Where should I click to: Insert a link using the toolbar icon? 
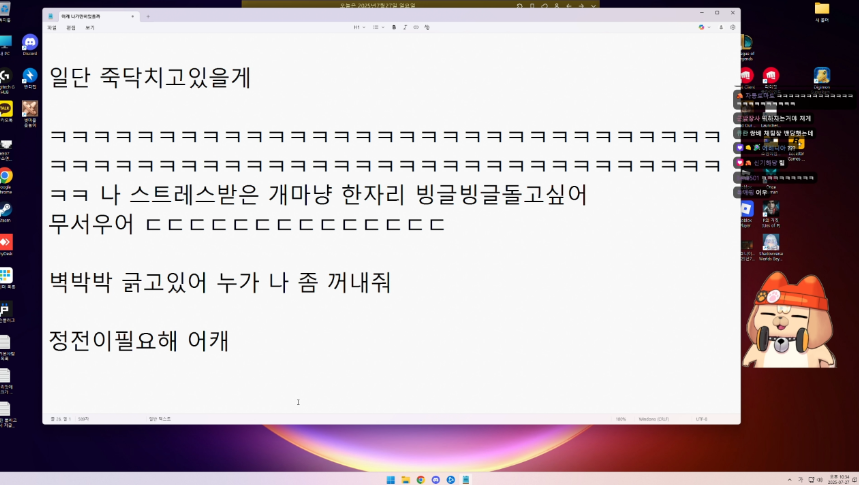click(416, 27)
